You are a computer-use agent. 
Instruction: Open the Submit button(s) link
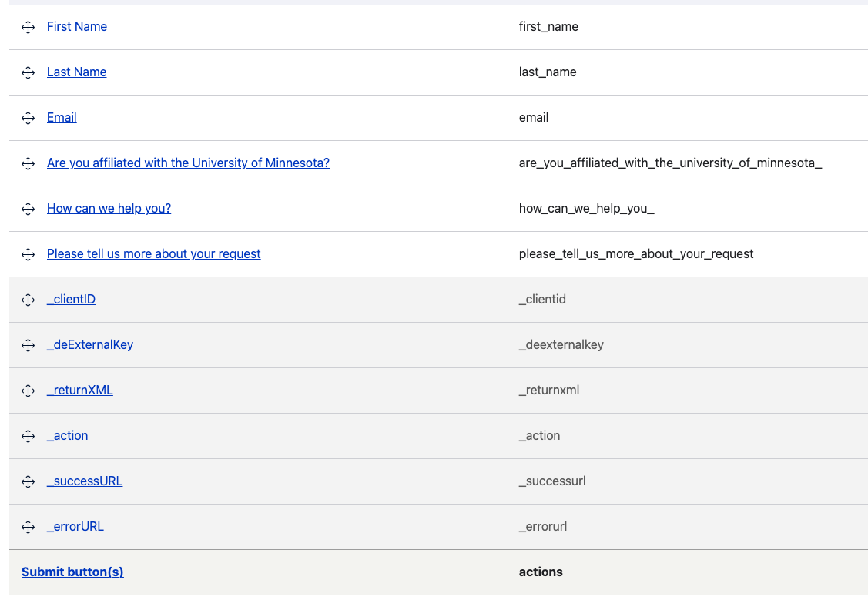[x=72, y=572]
